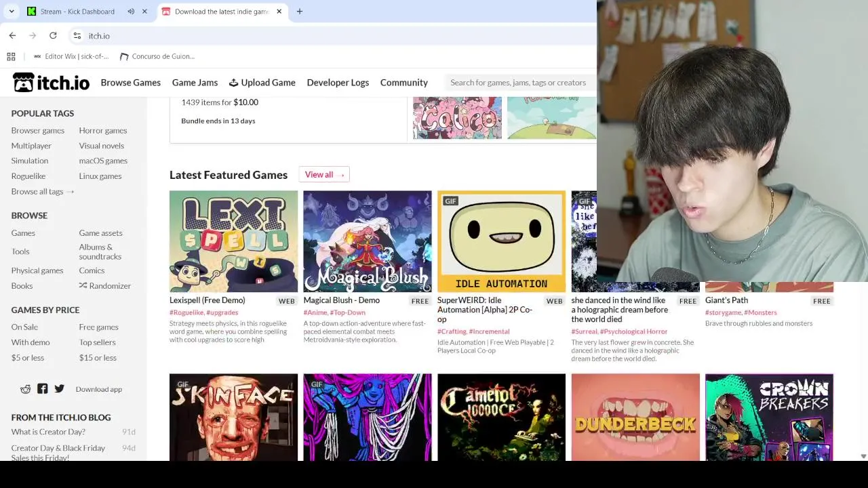Focus the search games input field
Screen dimensions: 868x488
tap(521, 83)
